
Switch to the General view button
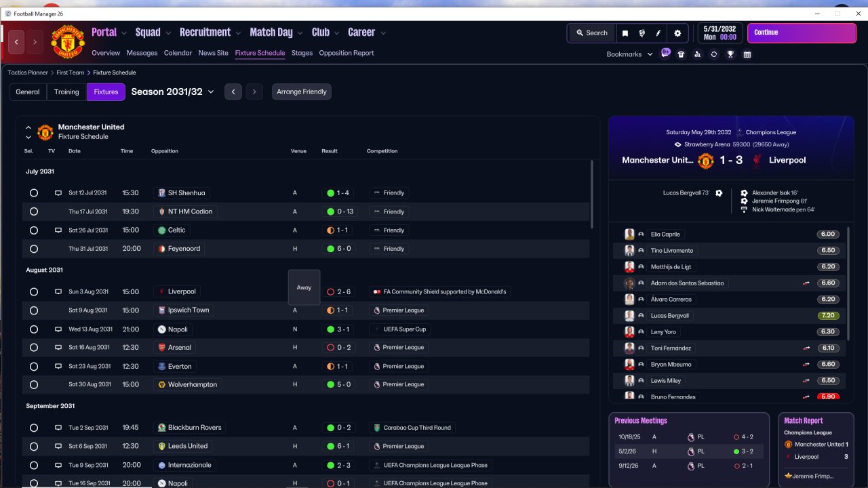[28, 91]
